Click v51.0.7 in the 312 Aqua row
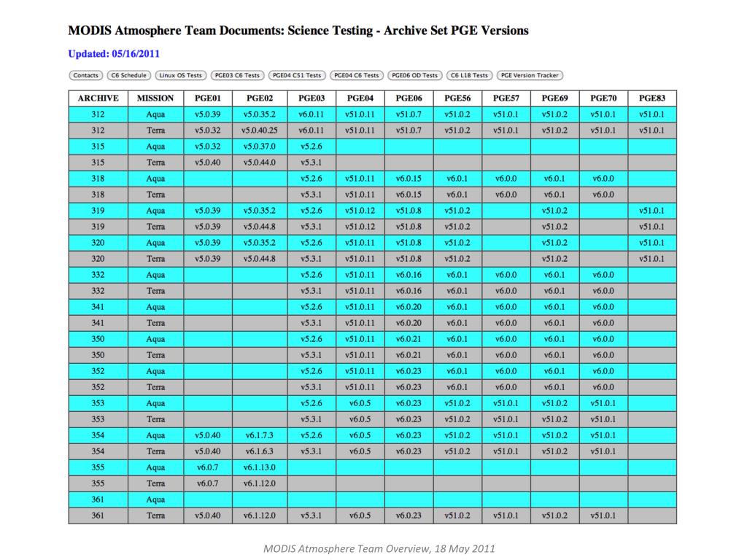The width and height of the screenshot is (747, 560). pyautogui.click(x=409, y=114)
